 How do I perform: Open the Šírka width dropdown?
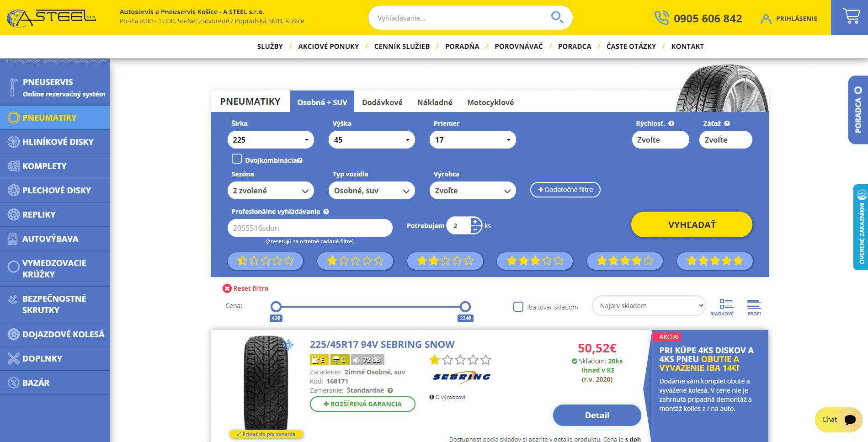click(270, 140)
